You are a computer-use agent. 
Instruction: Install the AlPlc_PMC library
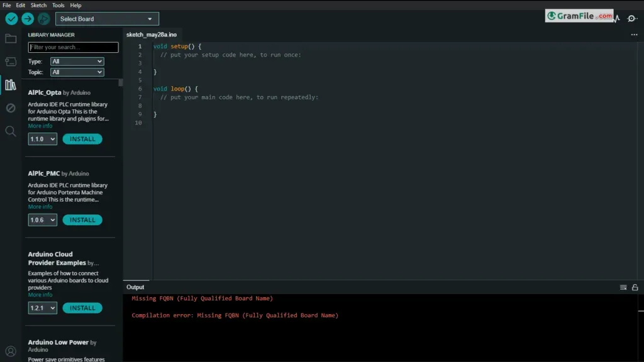pyautogui.click(x=82, y=220)
